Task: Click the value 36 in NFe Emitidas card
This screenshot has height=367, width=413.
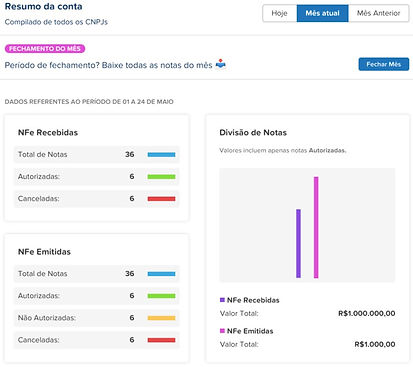Action: point(130,274)
